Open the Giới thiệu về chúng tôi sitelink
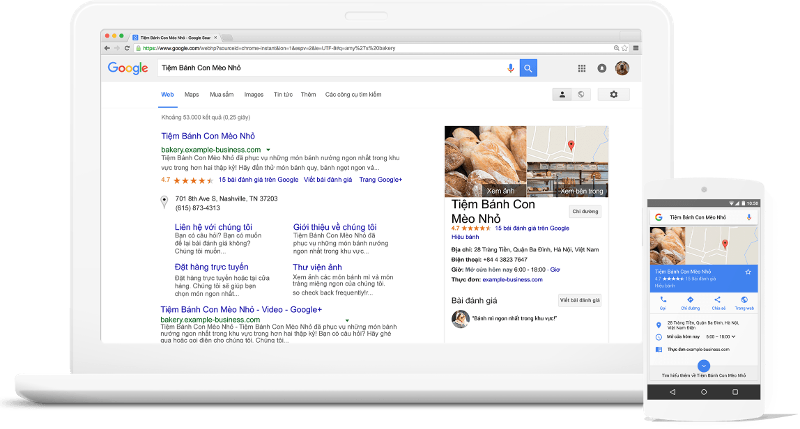The image size is (800, 429). (x=335, y=227)
